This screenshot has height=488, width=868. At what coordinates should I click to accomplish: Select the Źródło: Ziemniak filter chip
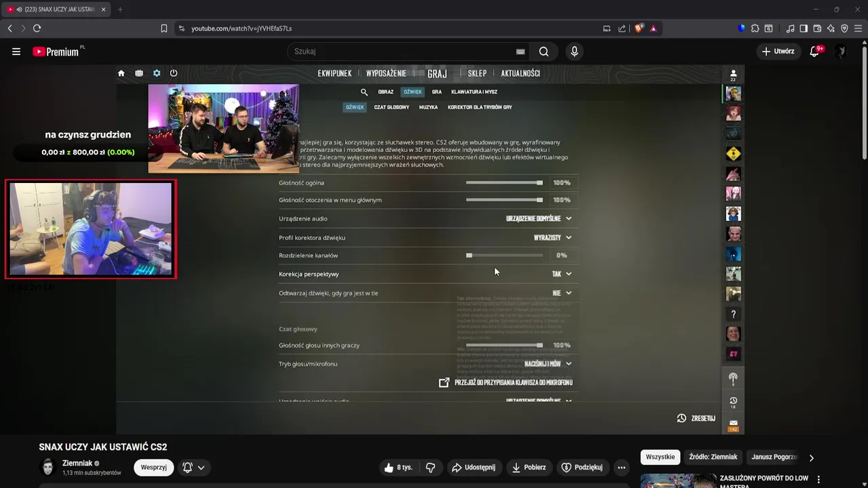click(713, 457)
